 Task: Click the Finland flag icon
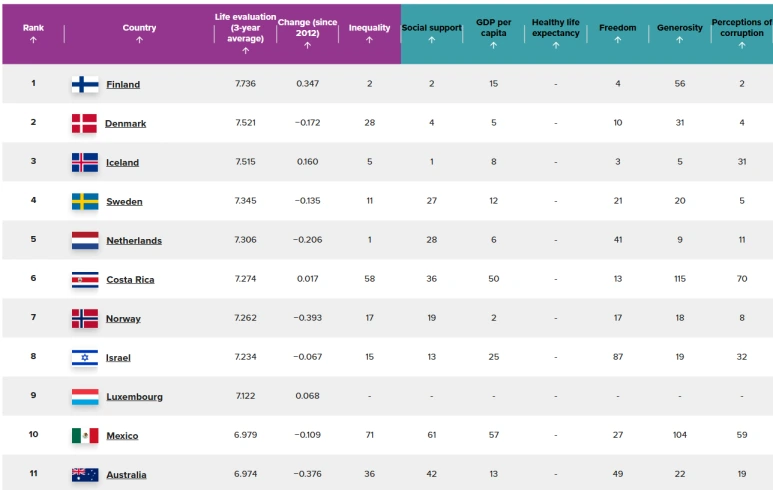84,84
